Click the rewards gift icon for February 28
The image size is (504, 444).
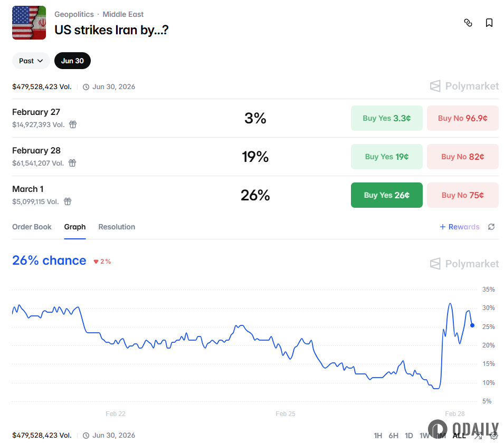pyautogui.click(x=72, y=163)
